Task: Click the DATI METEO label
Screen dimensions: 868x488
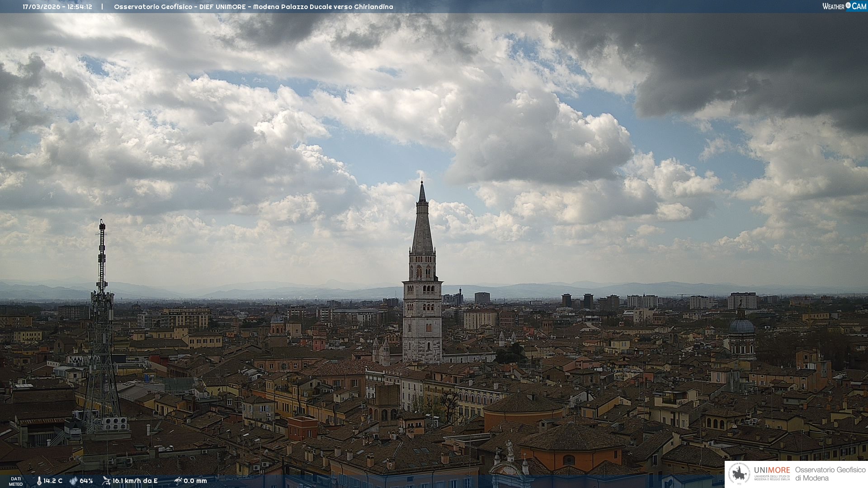Action: coord(16,481)
